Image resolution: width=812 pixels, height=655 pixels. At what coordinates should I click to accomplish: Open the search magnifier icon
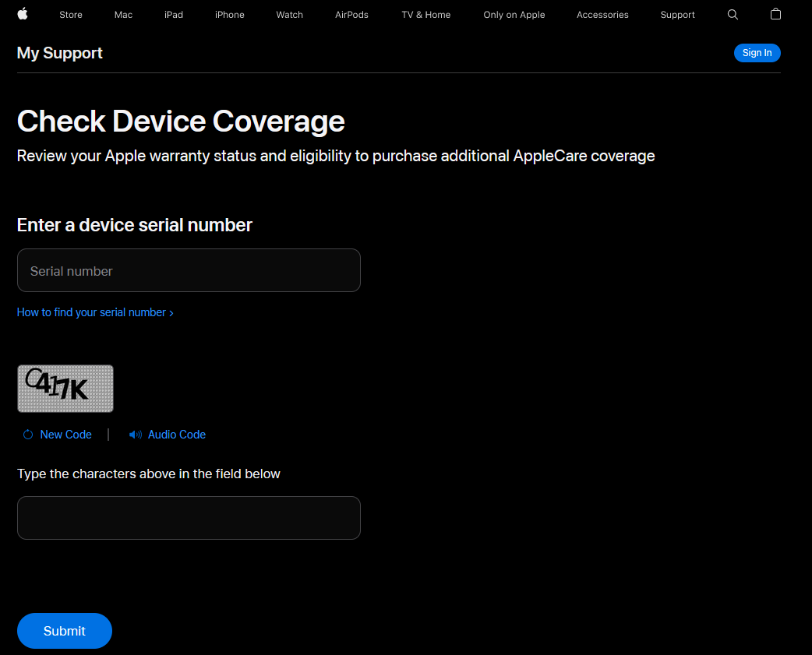click(x=733, y=15)
